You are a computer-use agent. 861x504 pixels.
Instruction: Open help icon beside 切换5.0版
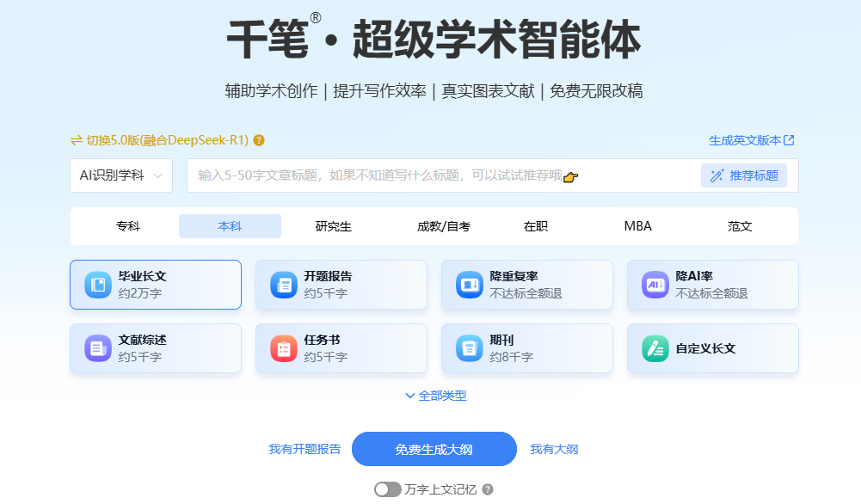point(259,140)
